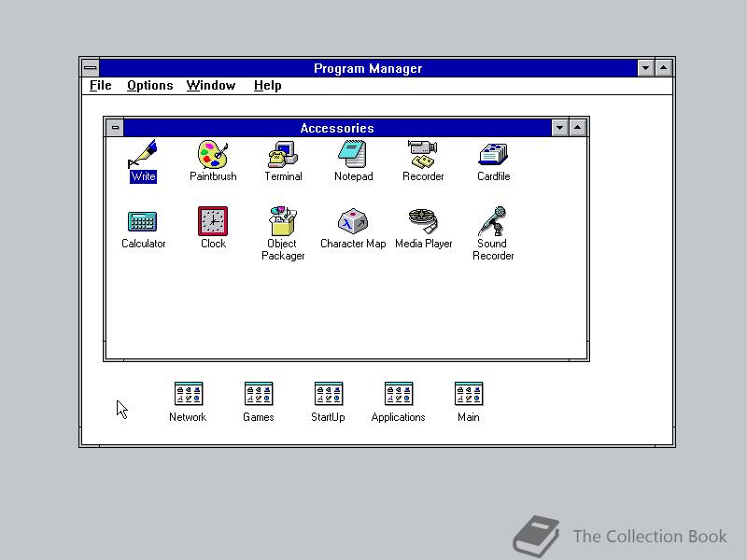
Task: Select the Write pen icon
Action: coord(143,154)
